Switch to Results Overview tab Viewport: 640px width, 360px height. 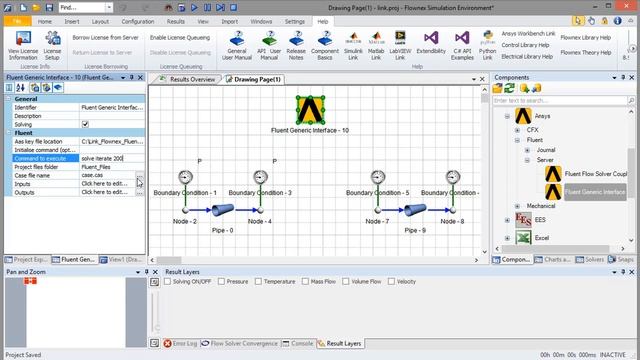pyautogui.click(x=189, y=79)
